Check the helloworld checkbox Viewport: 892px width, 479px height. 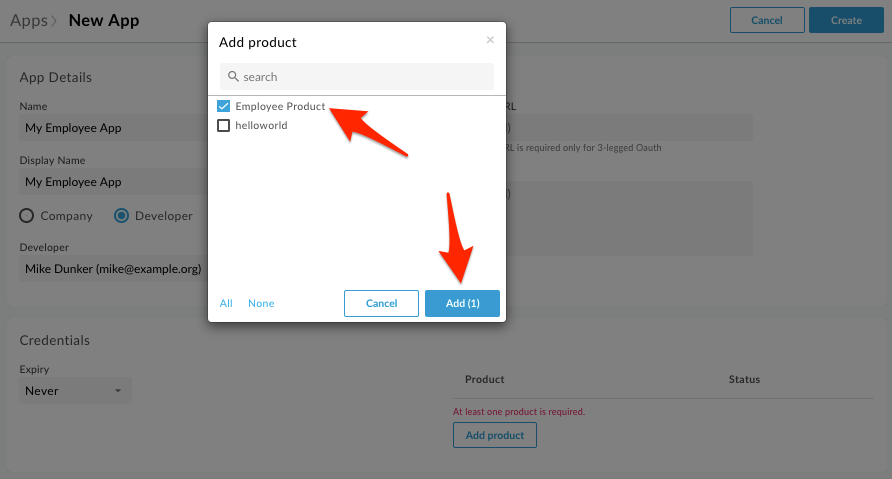point(224,125)
